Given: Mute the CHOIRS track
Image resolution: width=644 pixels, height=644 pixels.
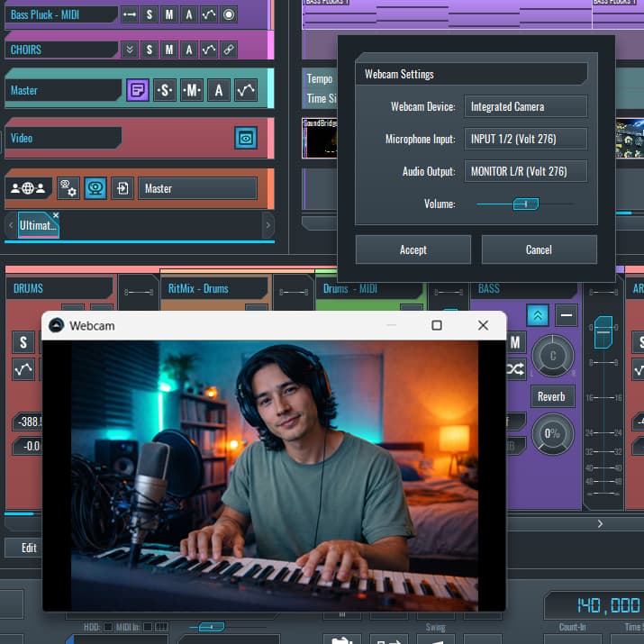Looking at the screenshot, I should pos(168,50).
